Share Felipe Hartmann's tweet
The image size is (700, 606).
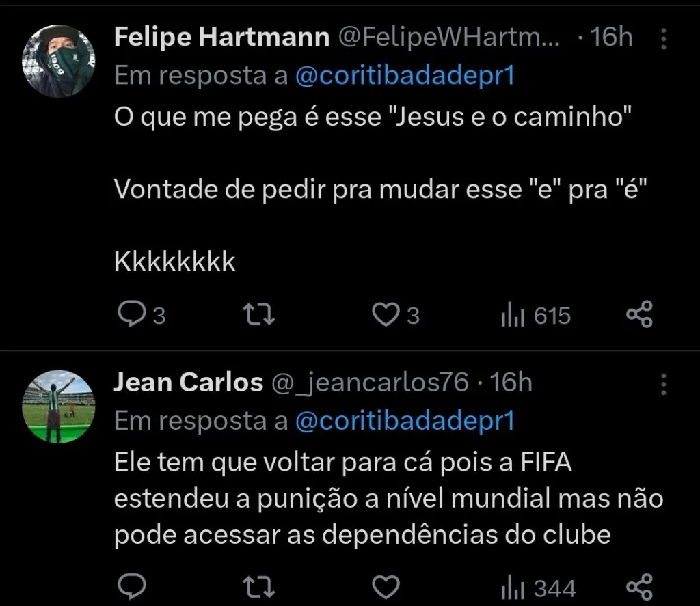(x=640, y=315)
